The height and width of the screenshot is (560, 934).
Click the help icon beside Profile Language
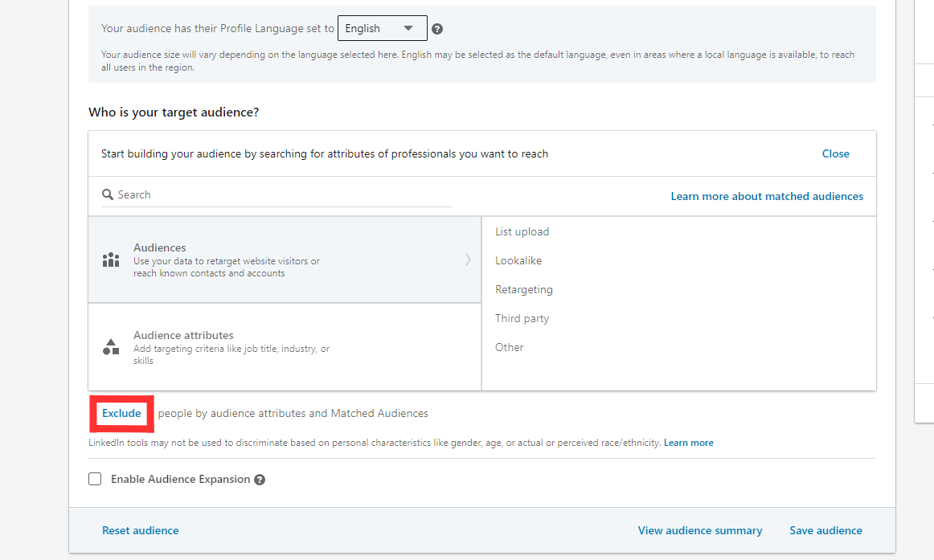(x=437, y=29)
